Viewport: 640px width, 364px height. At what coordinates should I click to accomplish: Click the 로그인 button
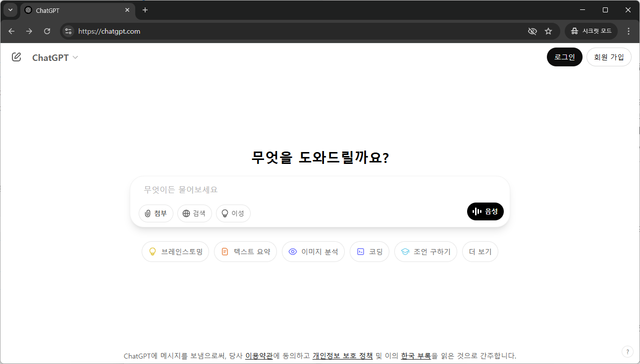tap(564, 57)
